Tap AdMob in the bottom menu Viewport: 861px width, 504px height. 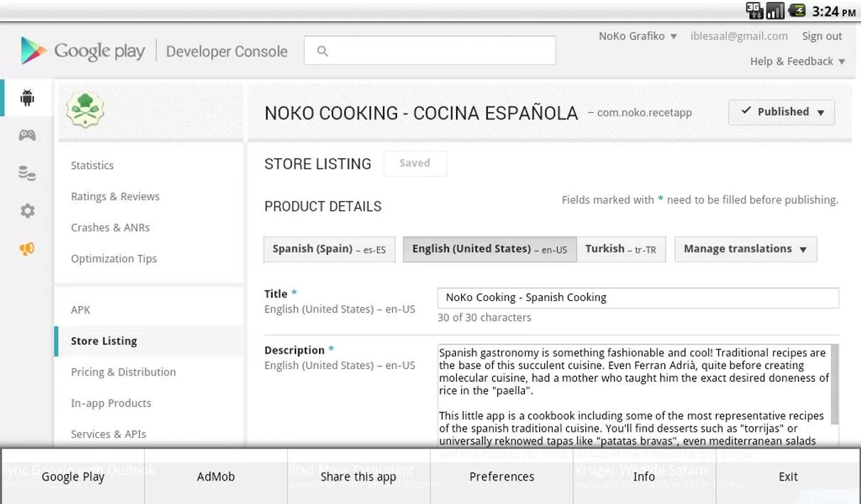(x=216, y=476)
